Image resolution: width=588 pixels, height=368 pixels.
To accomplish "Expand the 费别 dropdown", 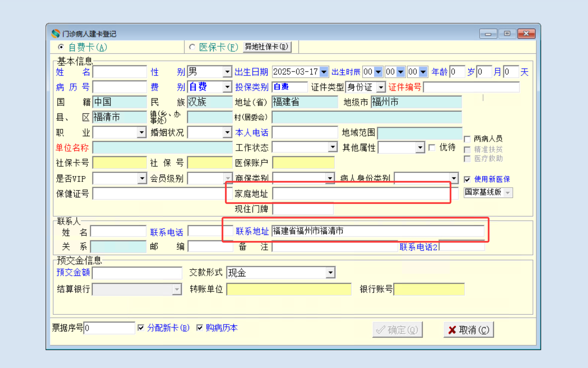I will click(227, 87).
